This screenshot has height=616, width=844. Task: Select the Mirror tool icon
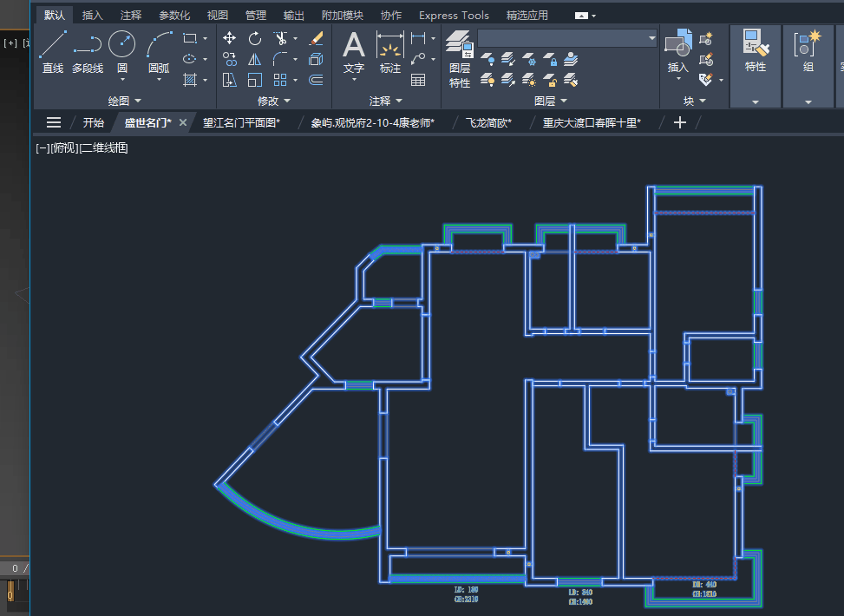tap(255, 59)
